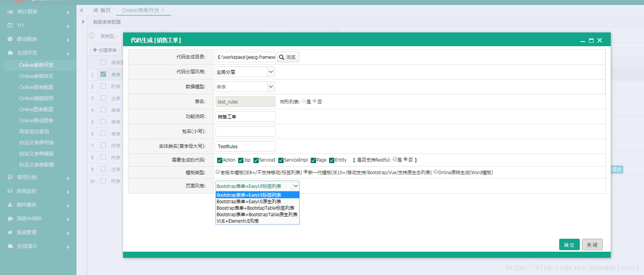Minimize the 代码生成 dialog
Viewport: 644px width, 275px height.
583,40
